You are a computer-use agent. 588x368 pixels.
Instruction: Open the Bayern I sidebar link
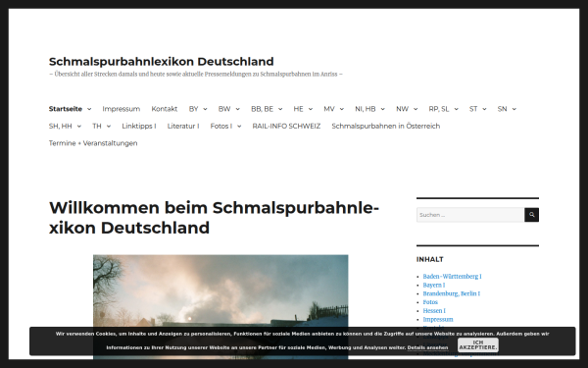pos(434,285)
